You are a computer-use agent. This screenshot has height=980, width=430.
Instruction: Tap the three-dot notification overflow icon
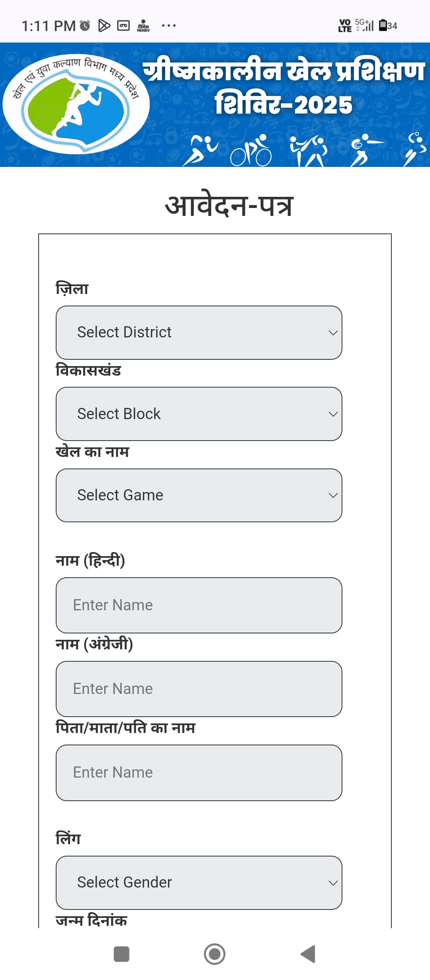[x=169, y=25]
